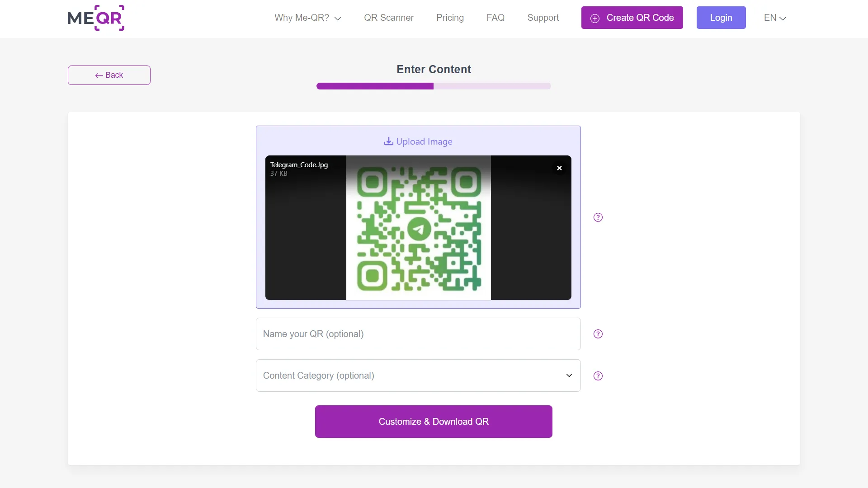Click the arrow icon in the Back button
The height and width of the screenshot is (488, 868).
[x=99, y=75]
